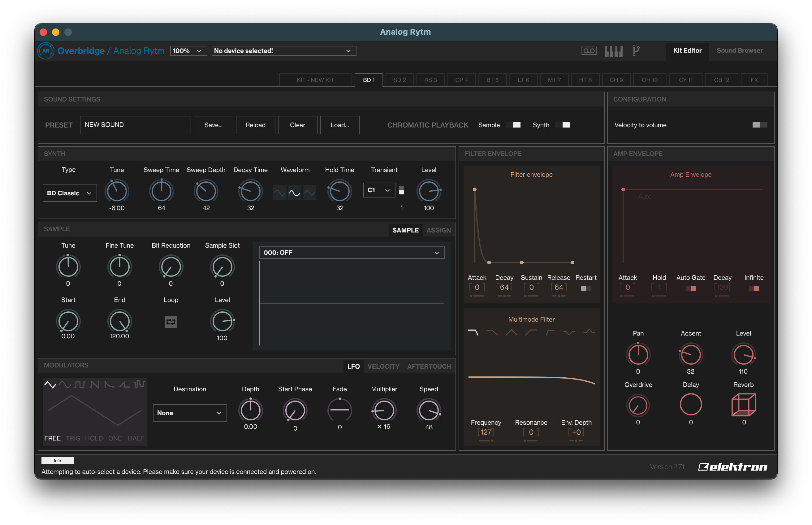This screenshot has height=525, width=812.
Task: Open the 000: OFF sample dropdown
Action: point(352,253)
